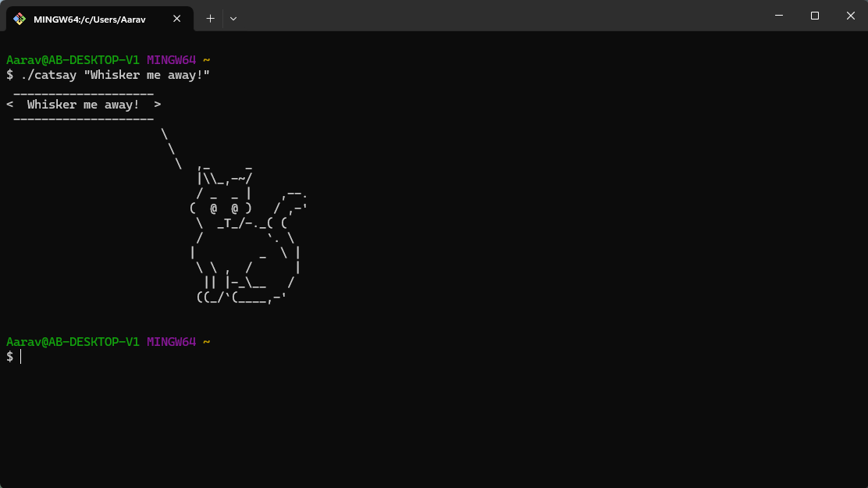Click the "Whisker me away!" speech bubble text
868x488 pixels.
pyautogui.click(x=83, y=105)
